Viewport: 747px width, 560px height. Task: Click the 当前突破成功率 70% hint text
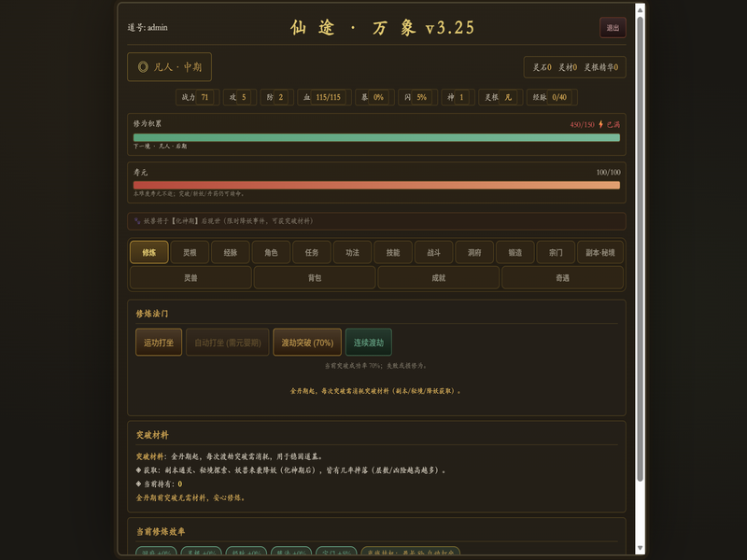click(x=376, y=366)
